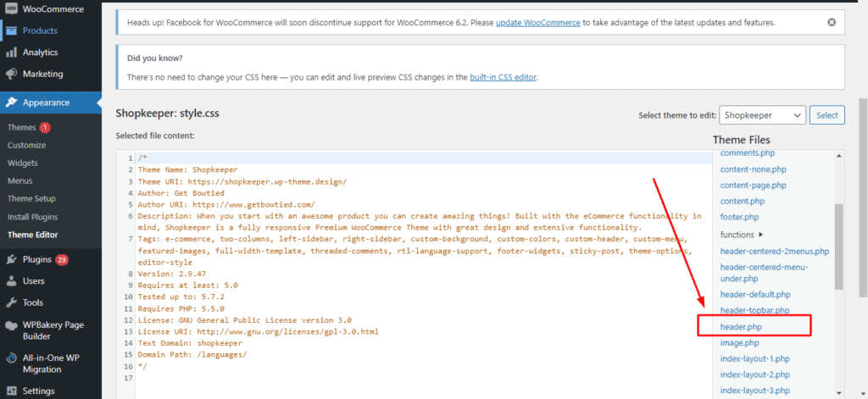
Task: Open the built-in CSS editor link
Action: pos(504,77)
